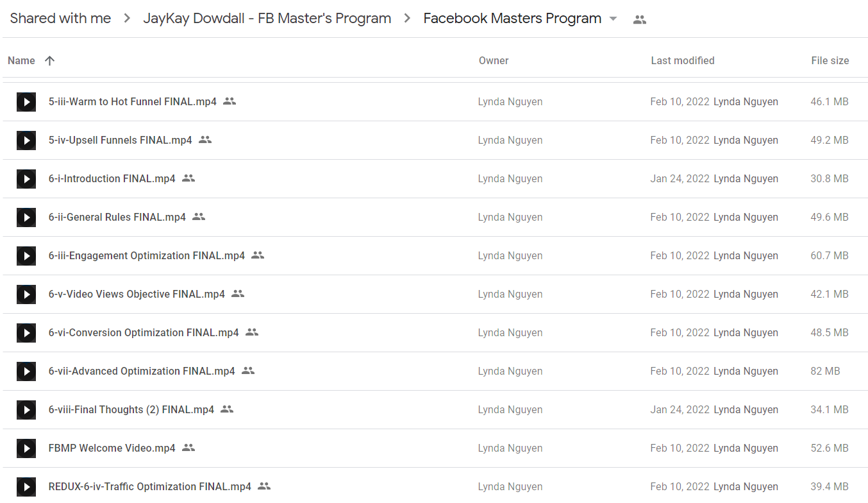Select file 5-iii-Warm to Hot Funnel FINAL.mp4
This screenshot has width=868, height=503.
pos(133,101)
